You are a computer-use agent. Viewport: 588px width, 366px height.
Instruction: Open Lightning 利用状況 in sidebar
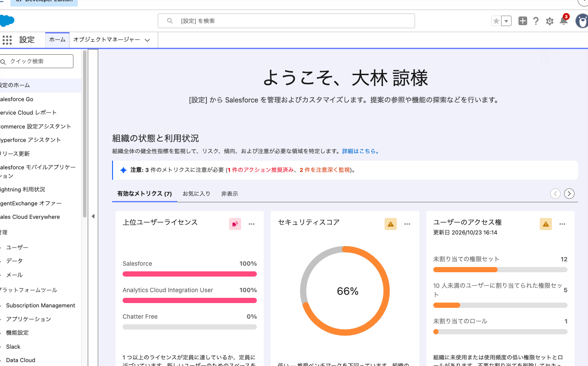click(22, 189)
